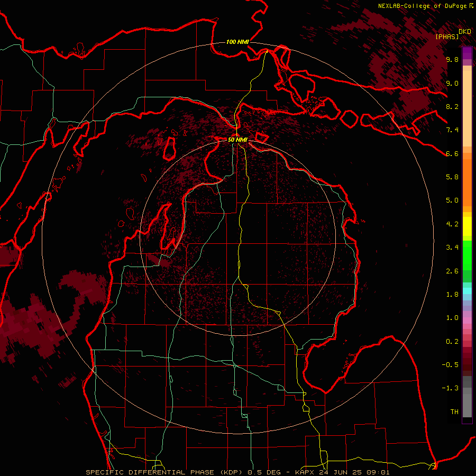Click the 0.2 color scale value
Screen dimensions: 476x476
coord(452,342)
